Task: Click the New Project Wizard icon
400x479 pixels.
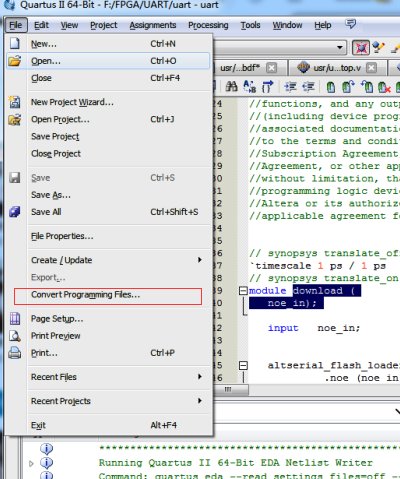Action: point(14,102)
